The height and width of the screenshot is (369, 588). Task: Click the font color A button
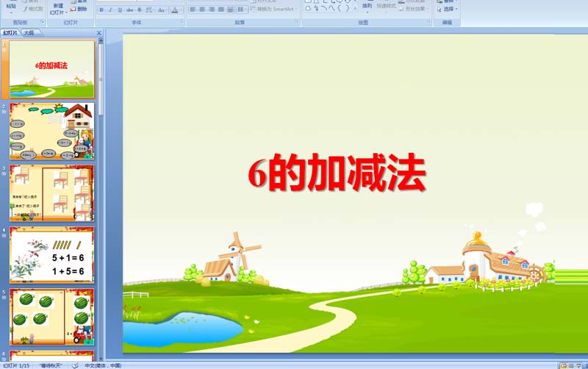pos(175,10)
